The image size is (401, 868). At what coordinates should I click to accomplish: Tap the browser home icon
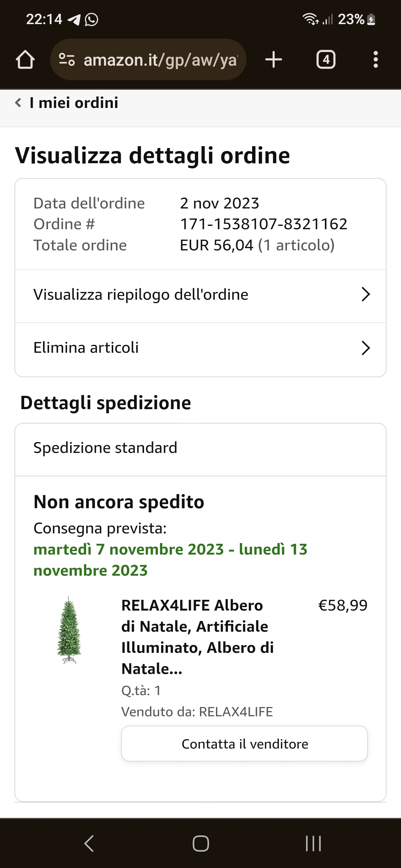(x=25, y=60)
